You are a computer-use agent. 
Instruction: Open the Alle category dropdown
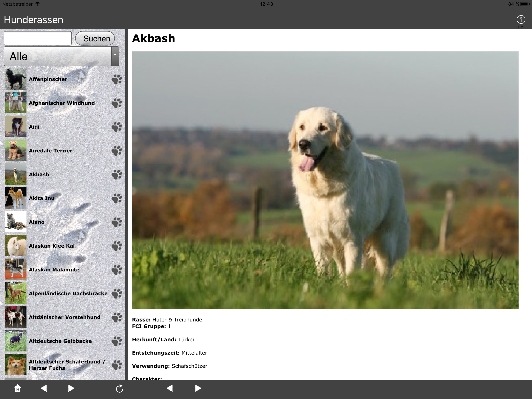click(x=58, y=56)
